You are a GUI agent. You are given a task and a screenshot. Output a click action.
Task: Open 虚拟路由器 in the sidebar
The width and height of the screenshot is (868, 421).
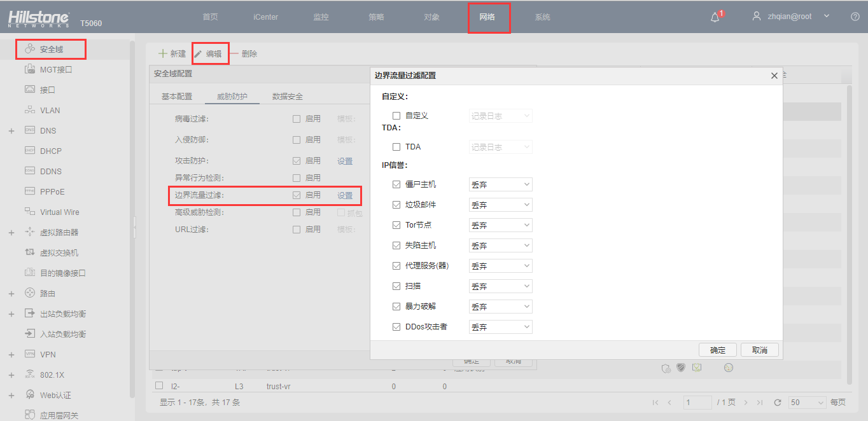[x=59, y=232]
